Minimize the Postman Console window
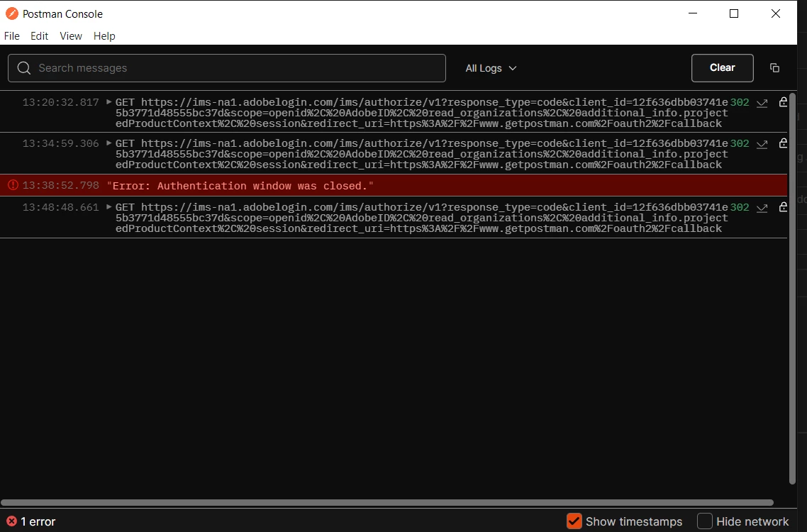The height and width of the screenshot is (532, 807). [693, 14]
